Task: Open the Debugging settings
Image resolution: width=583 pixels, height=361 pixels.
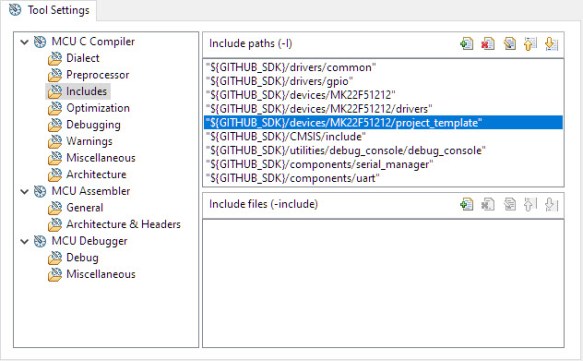Action: [93, 125]
